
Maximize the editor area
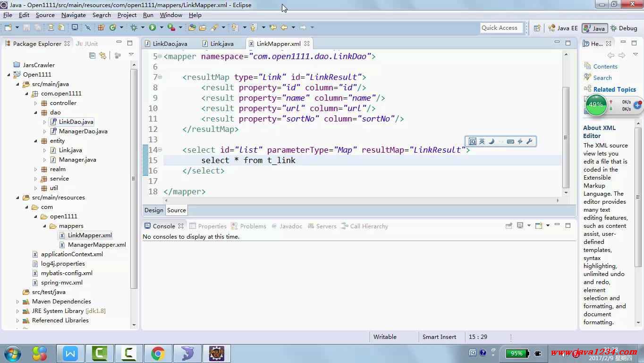(x=569, y=43)
